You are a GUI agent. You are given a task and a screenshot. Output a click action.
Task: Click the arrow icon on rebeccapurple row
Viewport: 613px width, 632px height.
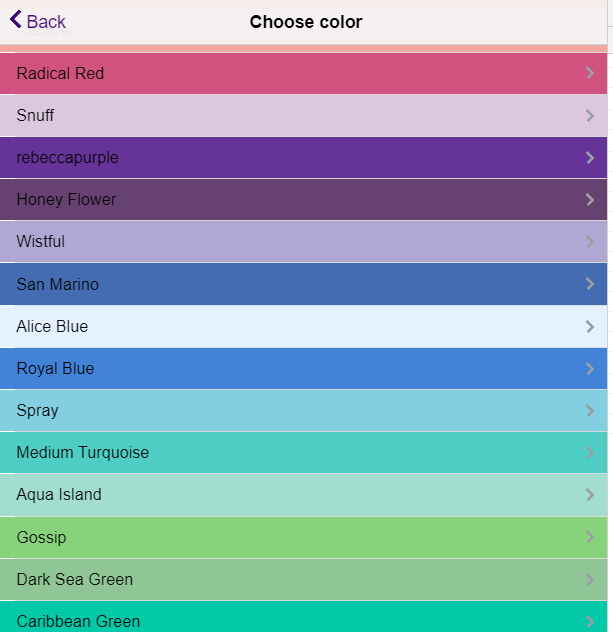(590, 157)
